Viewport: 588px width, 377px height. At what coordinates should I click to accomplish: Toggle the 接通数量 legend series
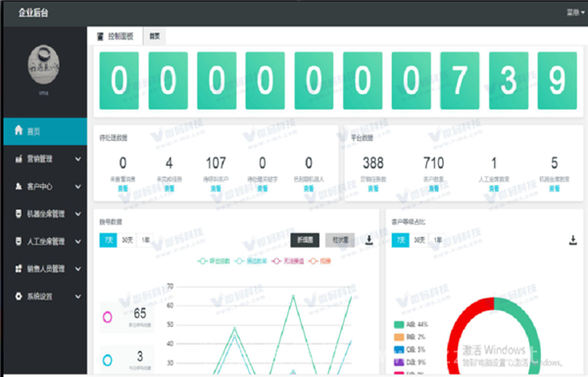click(251, 260)
